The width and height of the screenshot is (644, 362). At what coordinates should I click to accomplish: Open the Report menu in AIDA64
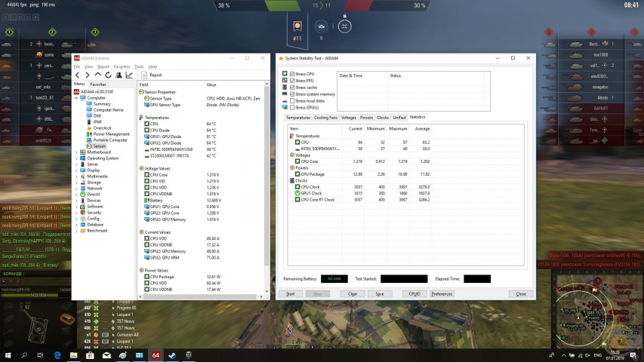coord(103,66)
